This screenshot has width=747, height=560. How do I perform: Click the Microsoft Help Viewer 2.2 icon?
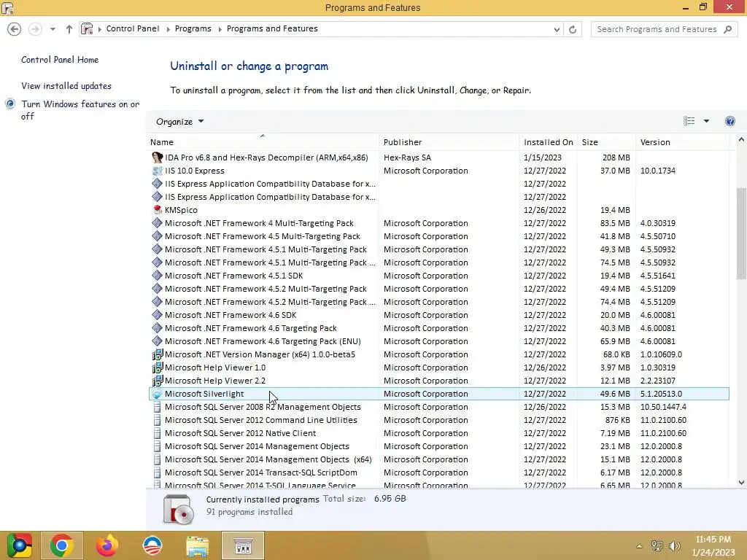click(158, 381)
